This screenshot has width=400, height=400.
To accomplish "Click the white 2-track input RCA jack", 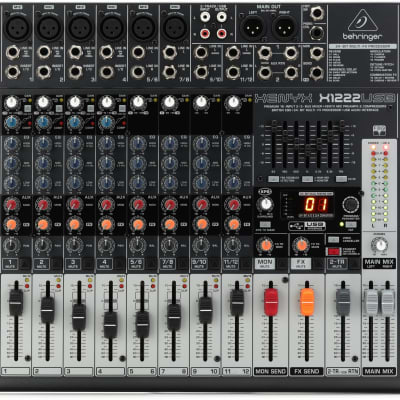I will tap(205, 16).
